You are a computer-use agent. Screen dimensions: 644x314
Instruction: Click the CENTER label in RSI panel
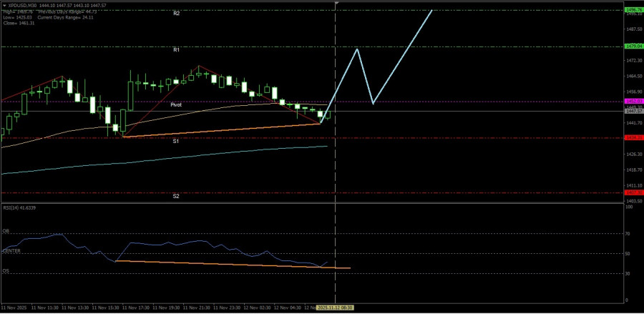tap(11, 251)
